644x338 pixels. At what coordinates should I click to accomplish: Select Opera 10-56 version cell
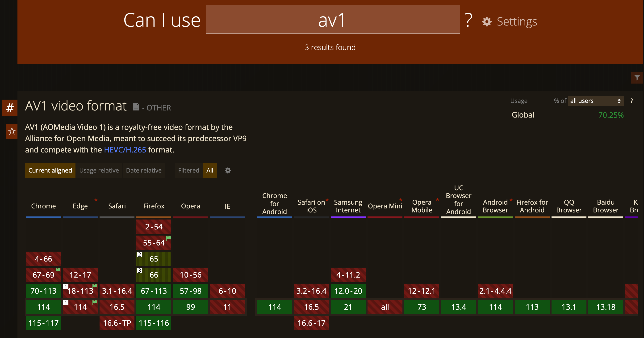[191, 275]
